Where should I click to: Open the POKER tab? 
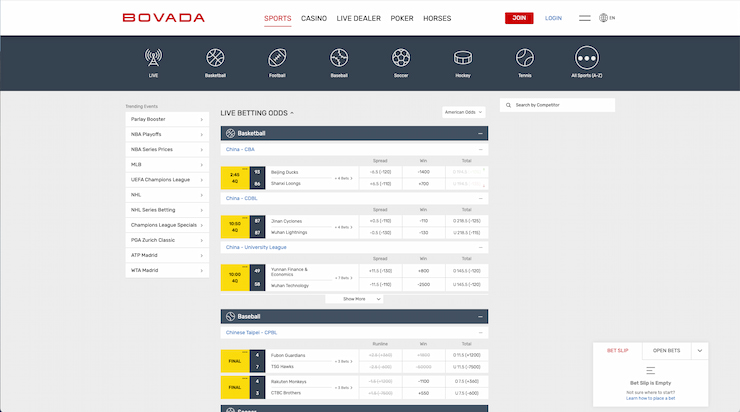pos(402,18)
